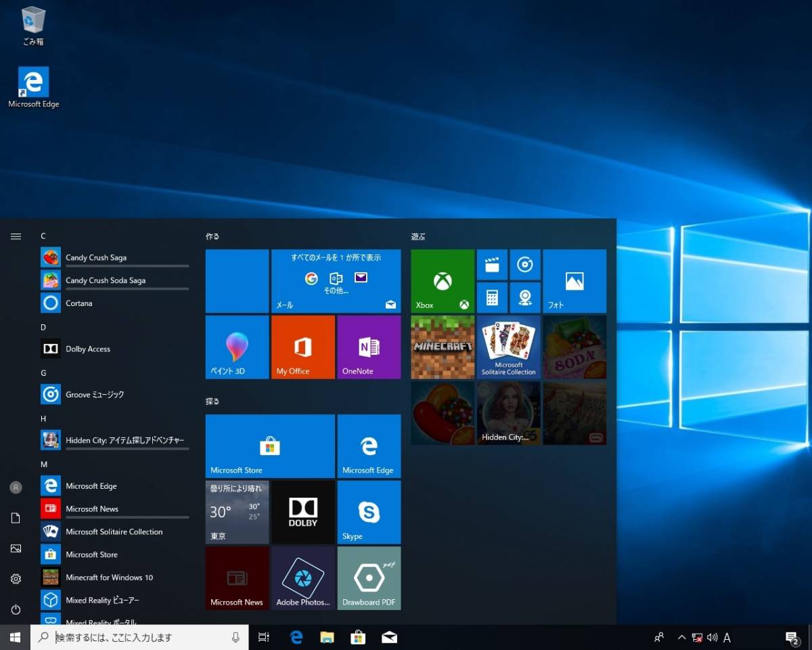This screenshot has width=812, height=650.
Task: Open Settings gear in the Start sidebar
Action: (x=16, y=579)
